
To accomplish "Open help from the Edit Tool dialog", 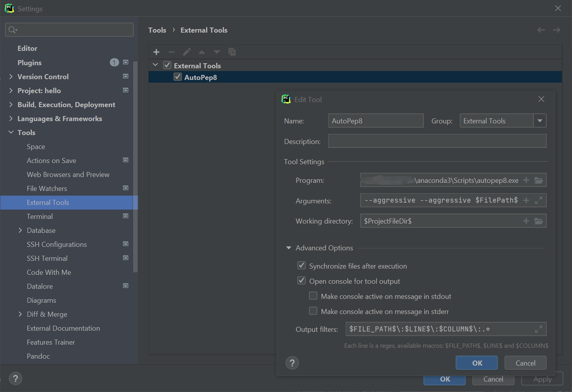I will tap(292, 363).
